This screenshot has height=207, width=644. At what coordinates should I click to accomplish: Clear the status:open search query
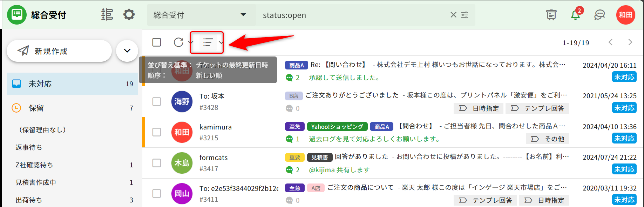pyautogui.click(x=453, y=15)
